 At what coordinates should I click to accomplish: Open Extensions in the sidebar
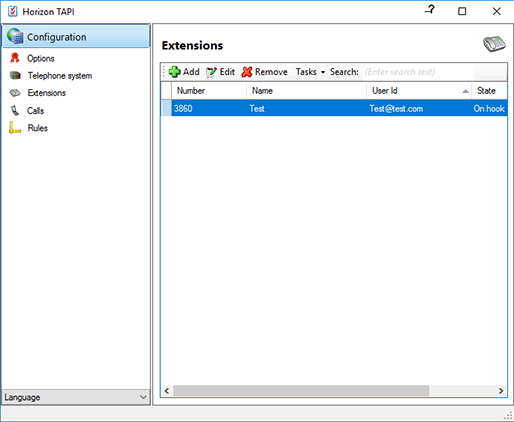[47, 93]
